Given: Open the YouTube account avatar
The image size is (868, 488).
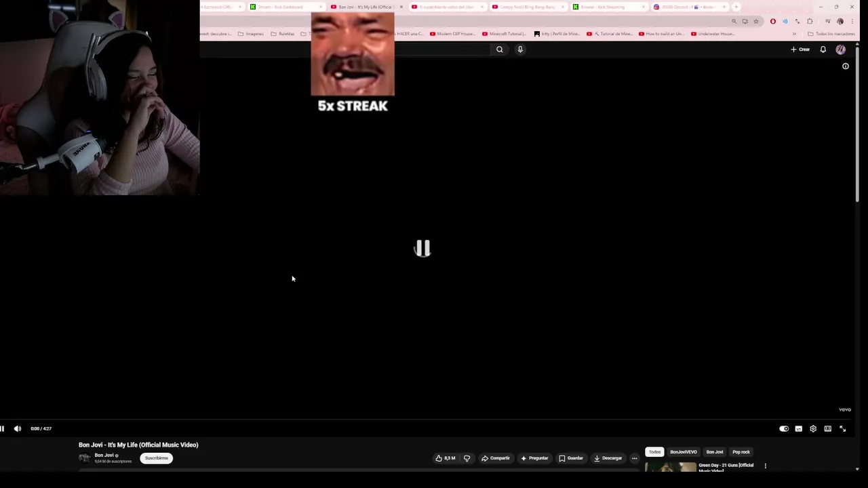Looking at the screenshot, I should click(841, 49).
